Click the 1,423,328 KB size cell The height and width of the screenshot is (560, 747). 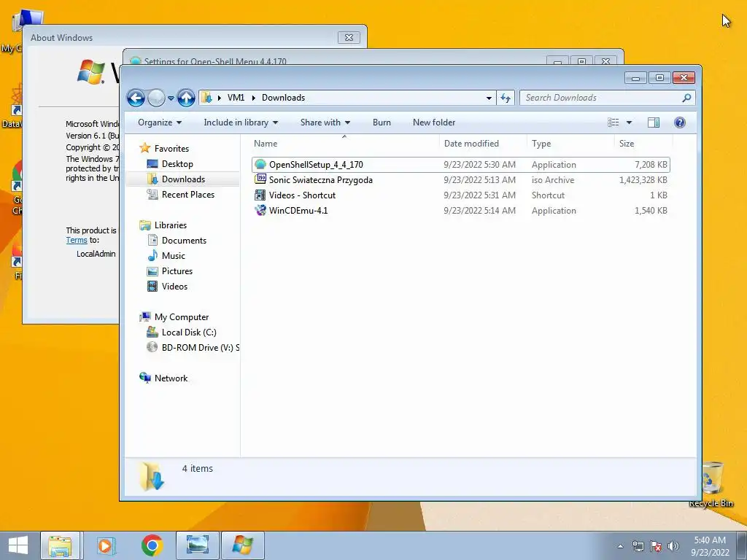tap(643, 180)
